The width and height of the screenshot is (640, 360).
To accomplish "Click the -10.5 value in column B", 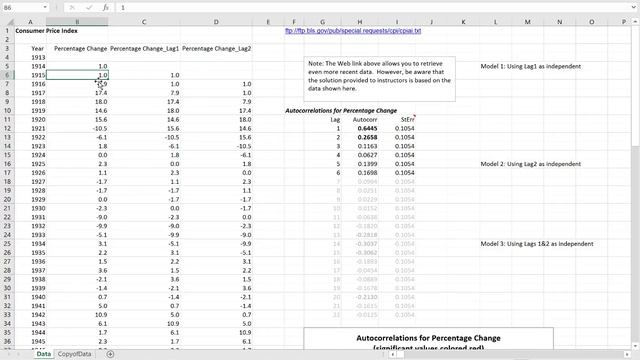I will click(x=100, y=128).
